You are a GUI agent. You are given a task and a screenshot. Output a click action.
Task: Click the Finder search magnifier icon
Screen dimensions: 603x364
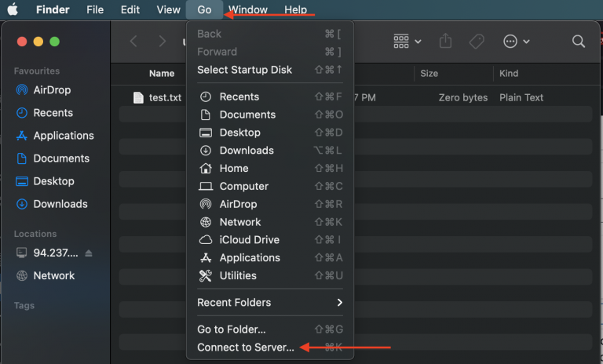pyautogui.click(x=579, y=42)
